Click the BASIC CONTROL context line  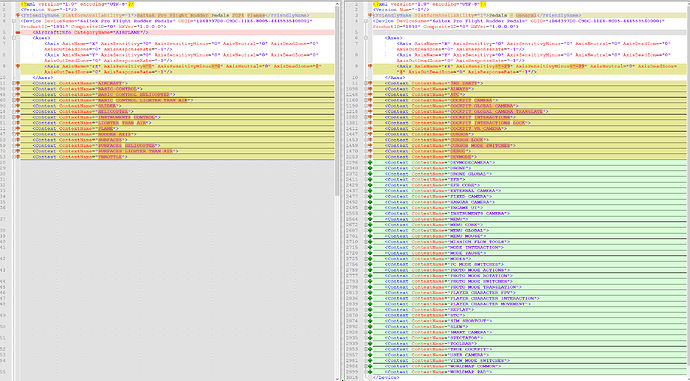pos(177,89)
